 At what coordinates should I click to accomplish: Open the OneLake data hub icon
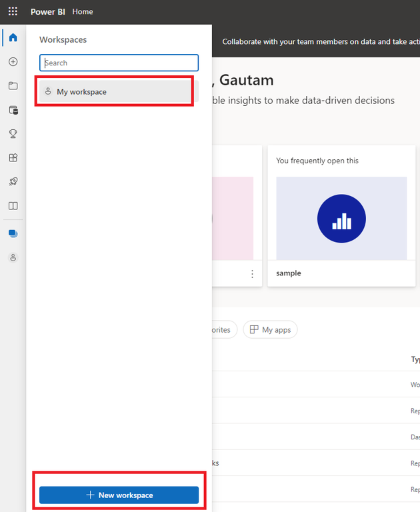(x=13, y=110)
